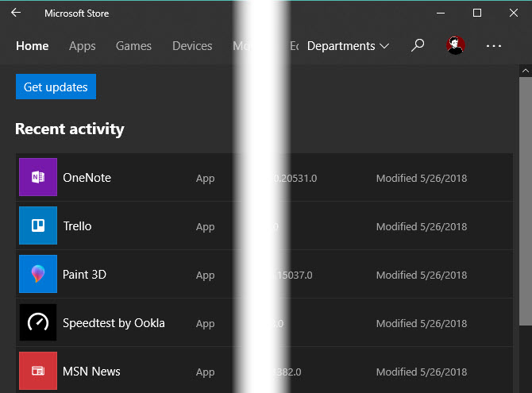
Task: Maximize the Microsoft Store window
Action: click(x=477, y=13)
